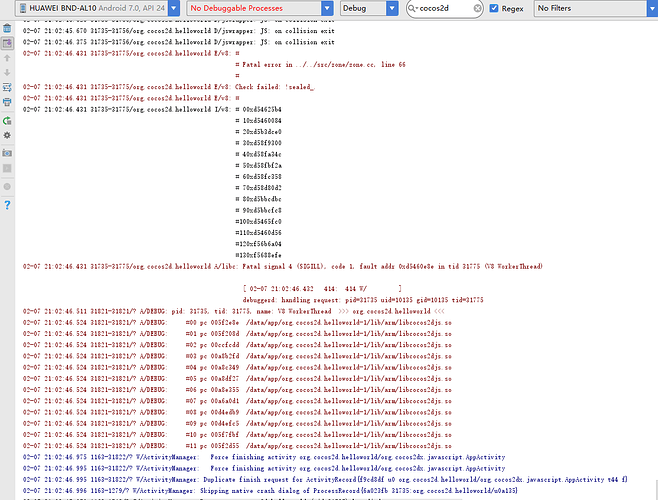Select the '[ 02-07 21:02:46.432 414: 414 W/' line
This screenshot has width=658, height=500.
tap(322, 289)
